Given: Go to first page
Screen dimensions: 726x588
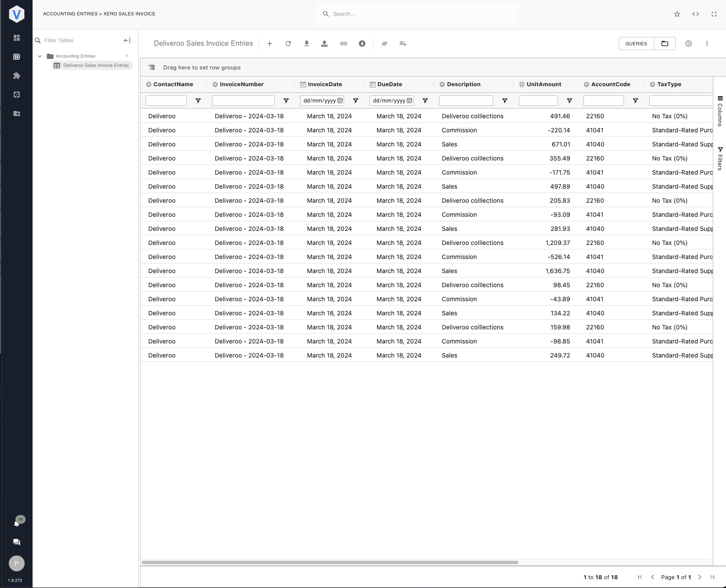Looking at the screenshot, I should 640,577.
